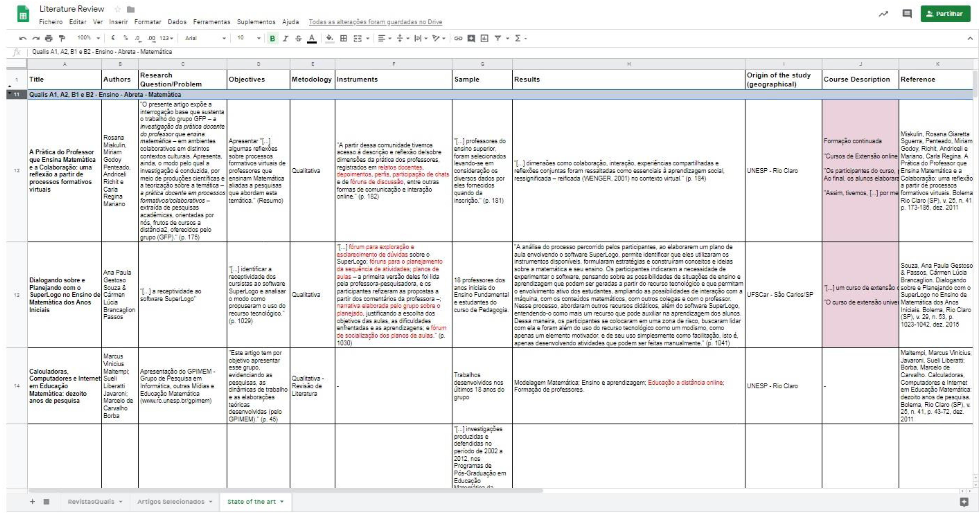This screenshot has width=980, height=514.
Task: Click the insert link icon
Action: click(x=458, y=38)
